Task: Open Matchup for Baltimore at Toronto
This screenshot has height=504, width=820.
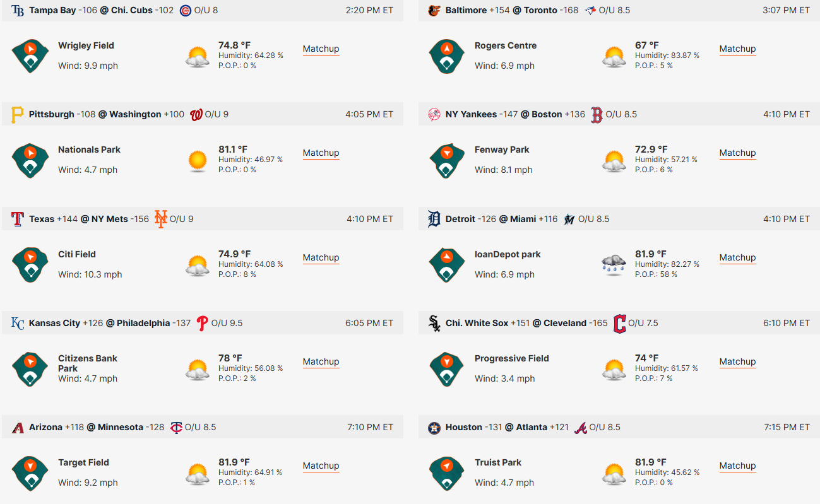Action: [x=737, y=49]
